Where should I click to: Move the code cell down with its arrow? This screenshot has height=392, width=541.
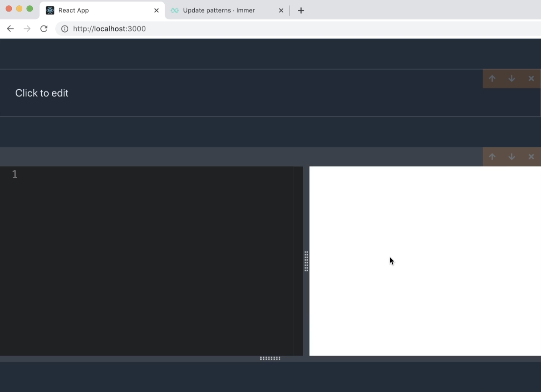[x=512, y=157]
